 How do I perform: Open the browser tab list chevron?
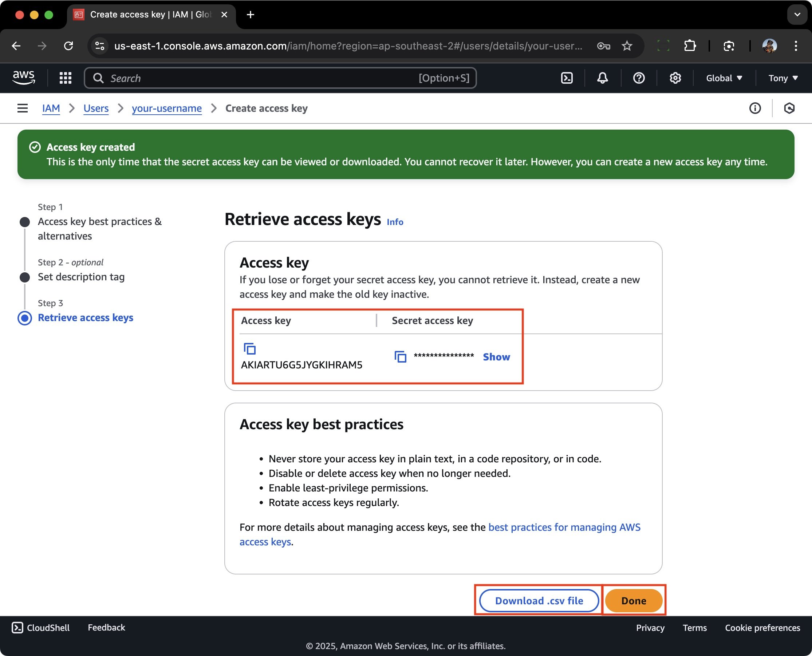(x=797, y=15)
